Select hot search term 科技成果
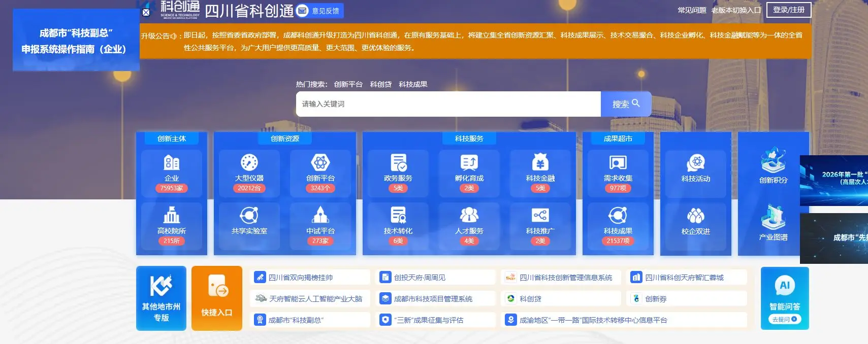Image resolution: width=868 pixels, height=344 pixels. point(413,84)
